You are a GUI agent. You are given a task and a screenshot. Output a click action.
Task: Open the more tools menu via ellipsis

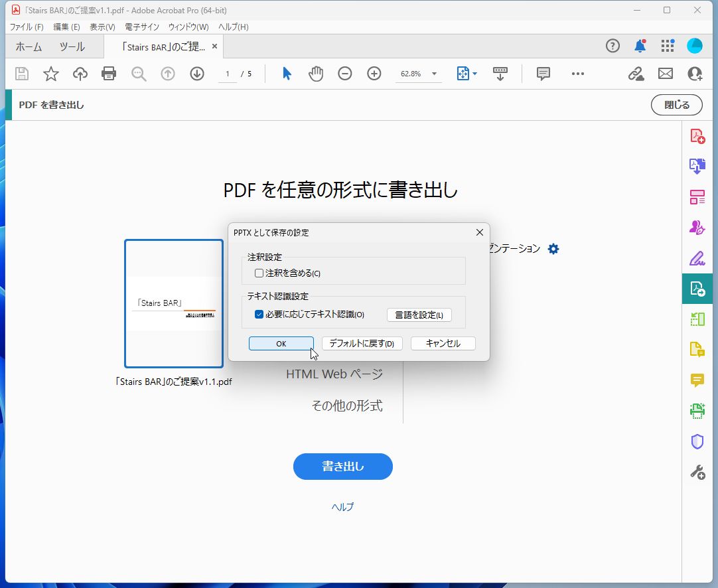point(577,74)
